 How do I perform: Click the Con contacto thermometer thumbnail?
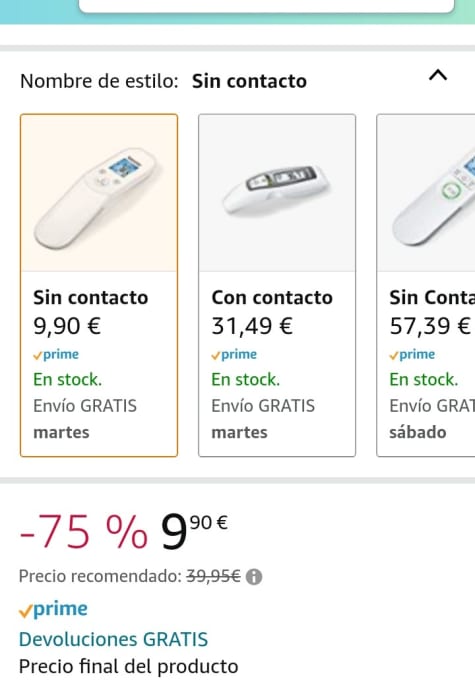tap(277, 193)
